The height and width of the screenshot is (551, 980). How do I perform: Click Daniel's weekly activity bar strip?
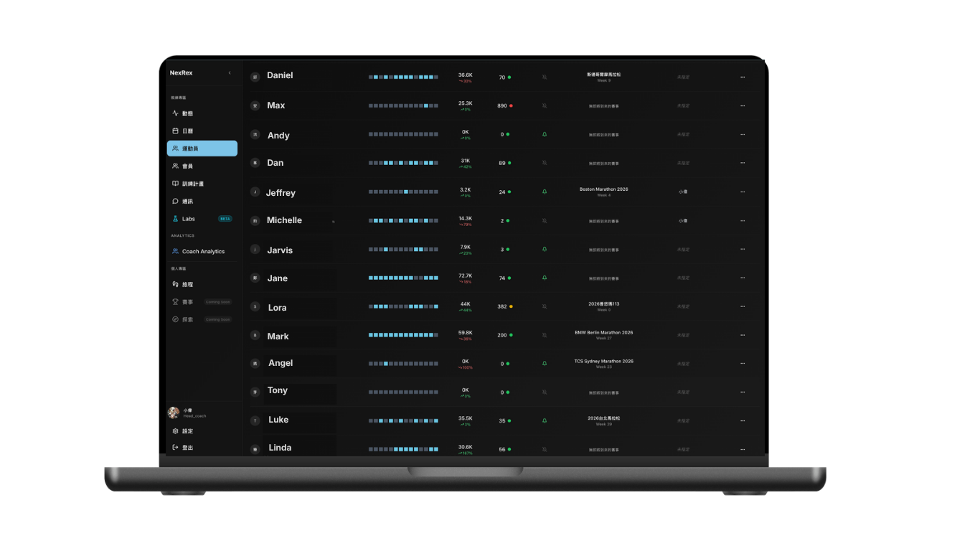[x=403, y=77]
